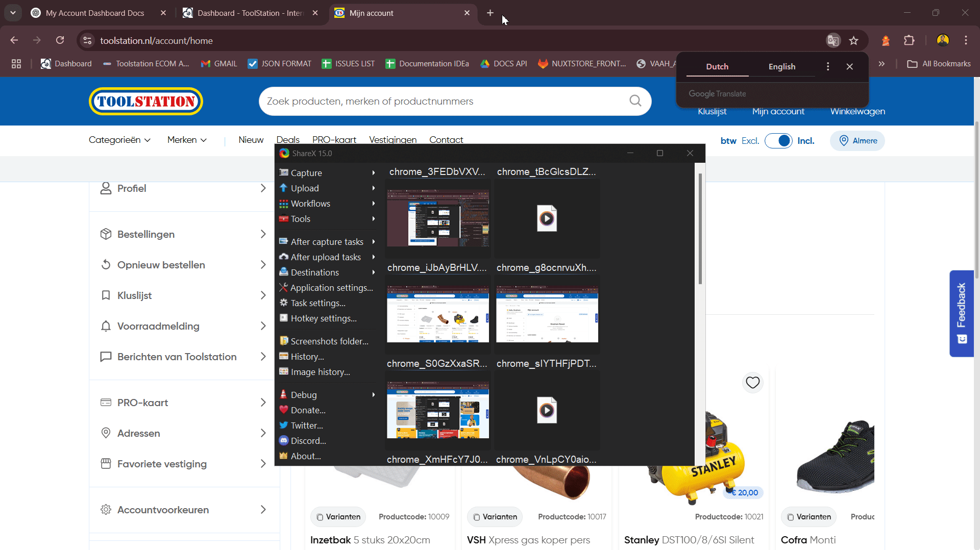
Task: Open Hotkey settings in ShareX
Action: coord(323,318)
